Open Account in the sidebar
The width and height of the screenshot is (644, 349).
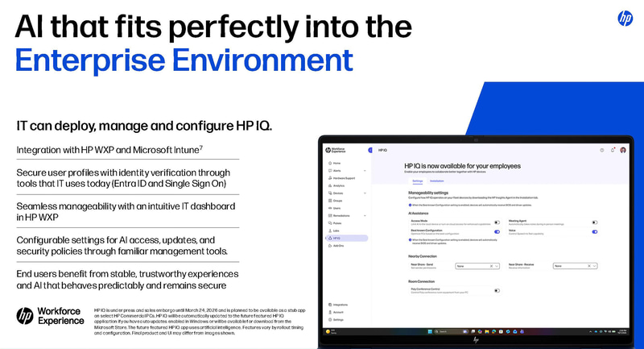(336, 312)
